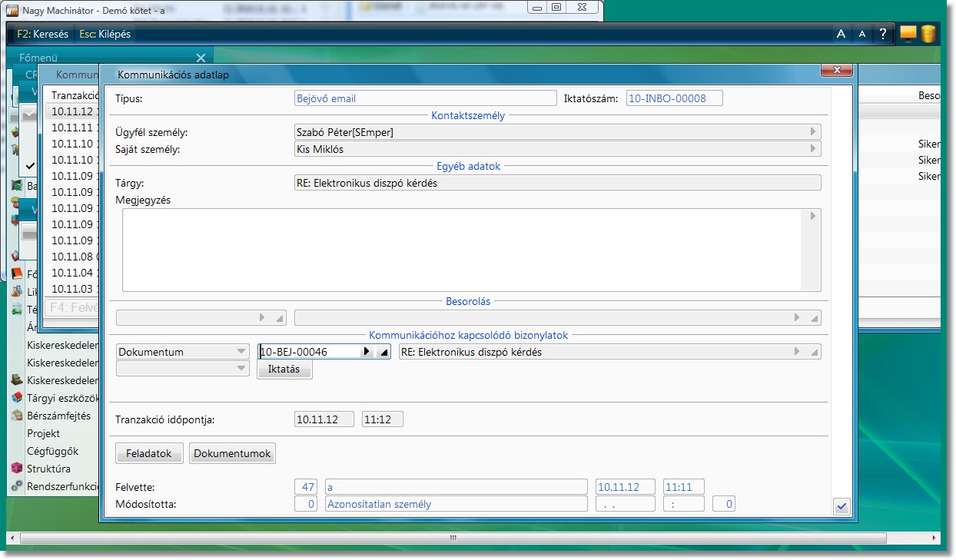Click the horizontal scrollbar at the bottom
The height and width of the screenshot is (560, 956).
click(453, 538)
